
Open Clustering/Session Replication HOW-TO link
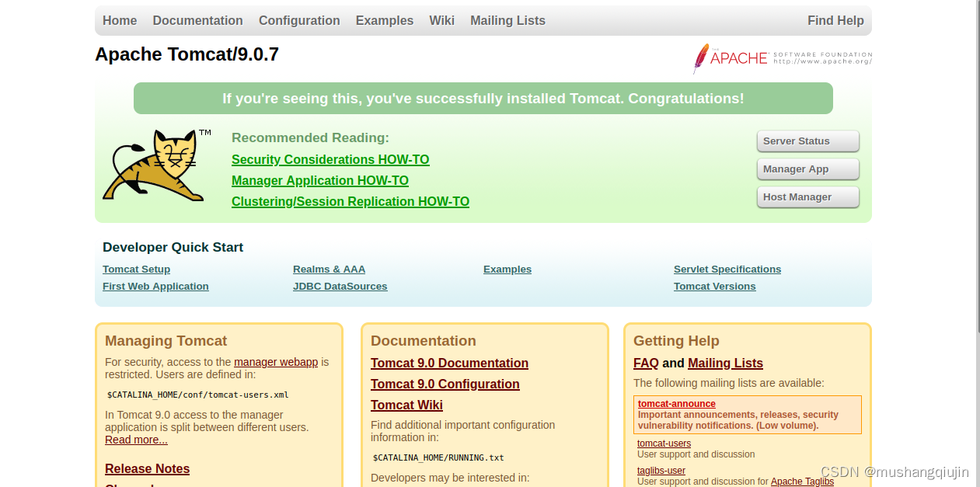[x=350, y=201]
